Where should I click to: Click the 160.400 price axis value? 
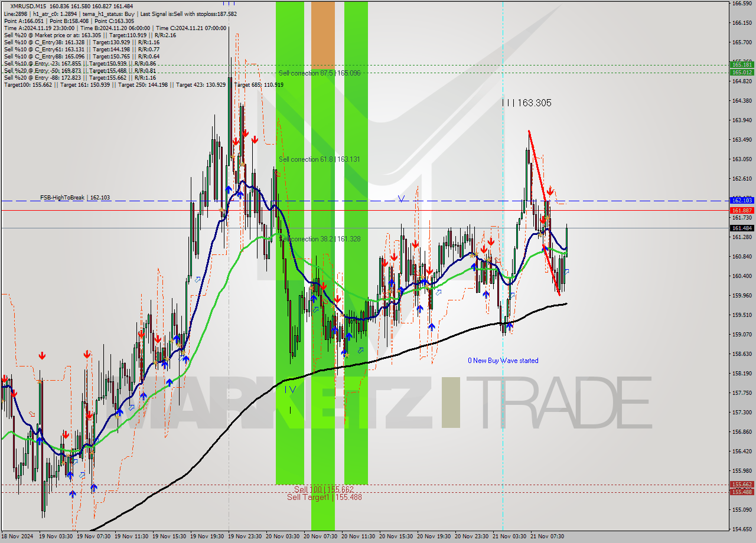click(742, 276)
